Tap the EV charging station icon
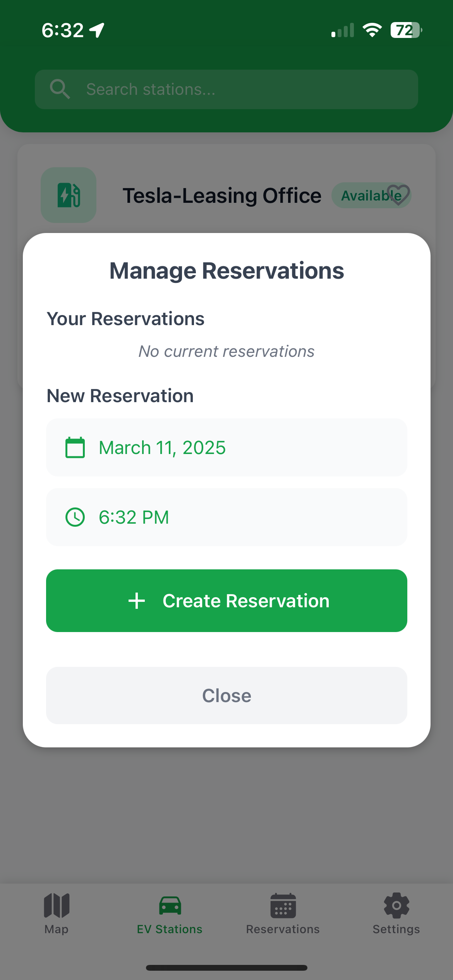Screen dimensions: 453x980 [69, 195]
